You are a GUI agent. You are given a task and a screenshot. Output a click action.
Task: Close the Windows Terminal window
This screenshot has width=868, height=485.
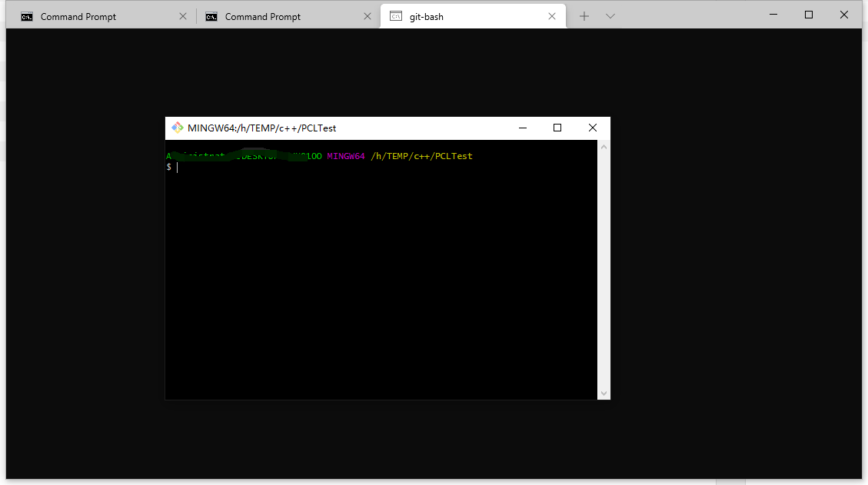[843, 15]
